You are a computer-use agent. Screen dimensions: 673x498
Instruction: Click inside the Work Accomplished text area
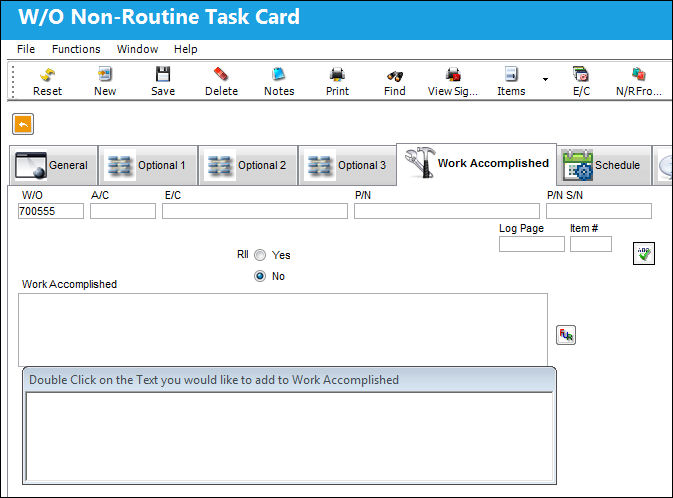(x=283, y=330)
